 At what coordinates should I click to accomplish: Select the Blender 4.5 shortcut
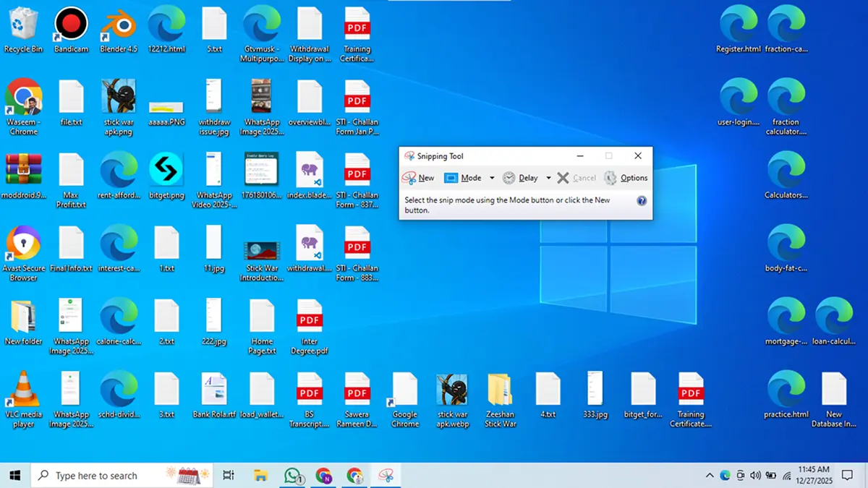point(119,30)
